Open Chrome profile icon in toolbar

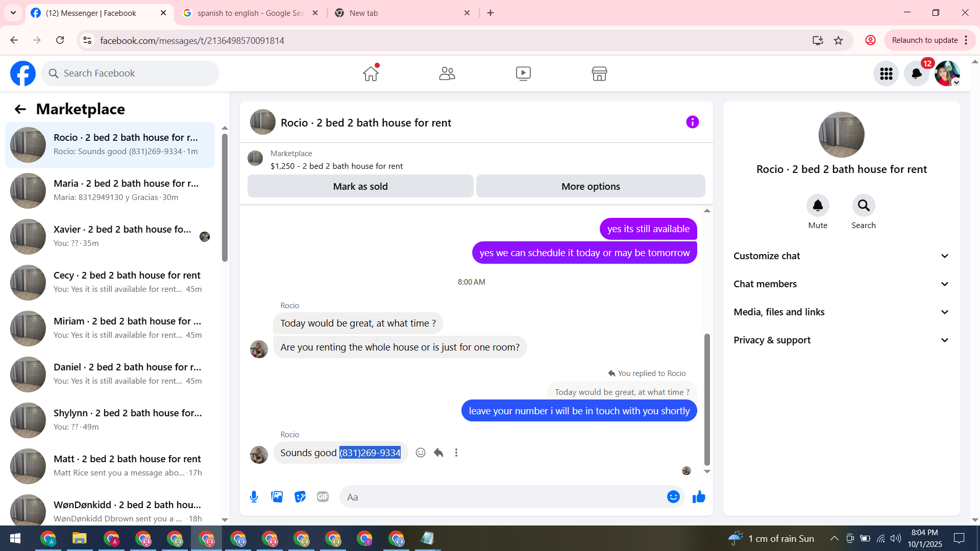(x=870, y=40)
